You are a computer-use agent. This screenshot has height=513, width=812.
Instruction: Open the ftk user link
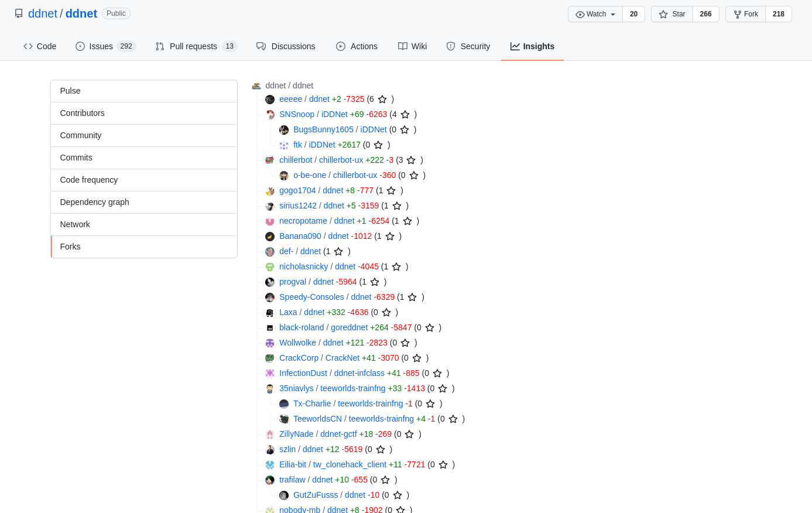[297, 145]
